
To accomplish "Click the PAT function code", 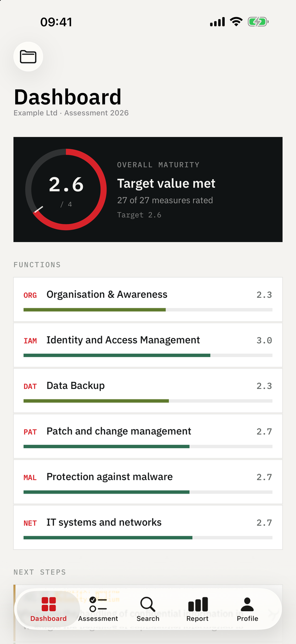I will pyautogui.click(x=30, y=432).
